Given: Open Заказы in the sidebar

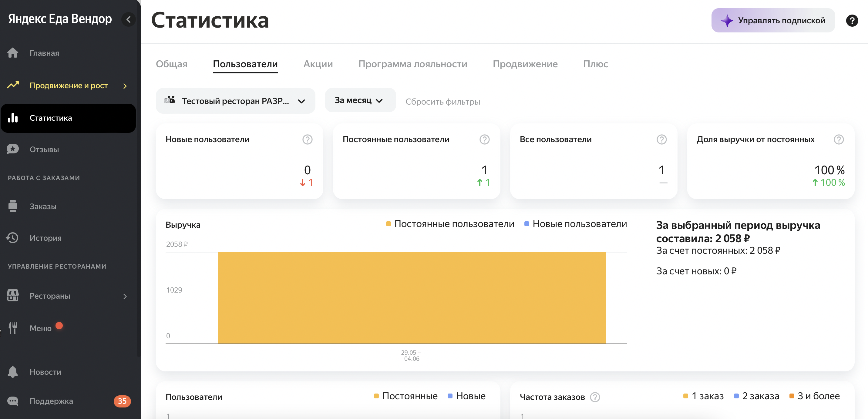Looking at the screenshot, I should (69, 206).
